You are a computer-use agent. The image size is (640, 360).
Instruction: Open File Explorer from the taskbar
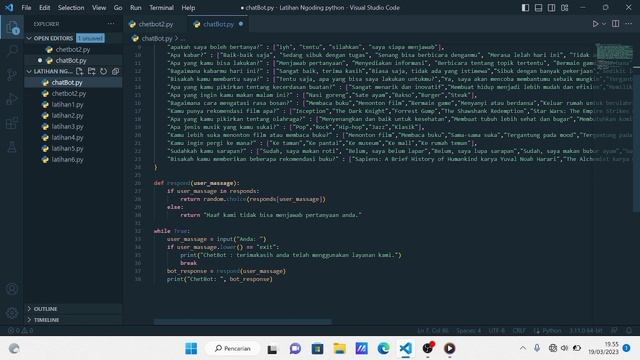coord(339,349)
